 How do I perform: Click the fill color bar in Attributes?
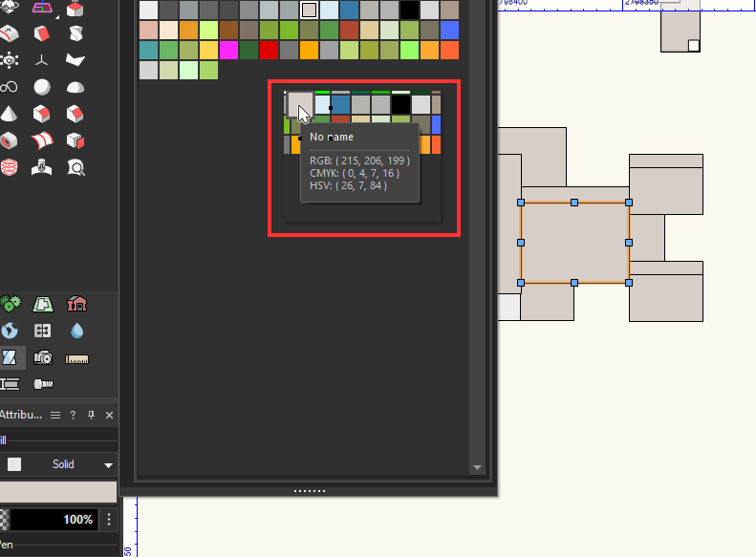[57, 492]
